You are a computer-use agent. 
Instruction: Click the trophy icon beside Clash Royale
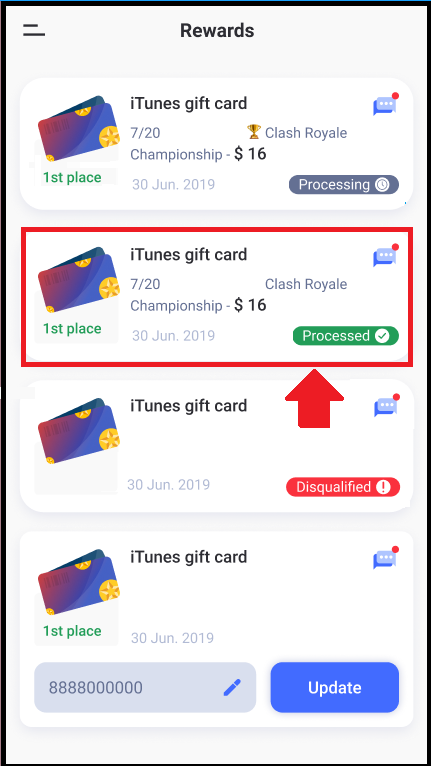254,131
